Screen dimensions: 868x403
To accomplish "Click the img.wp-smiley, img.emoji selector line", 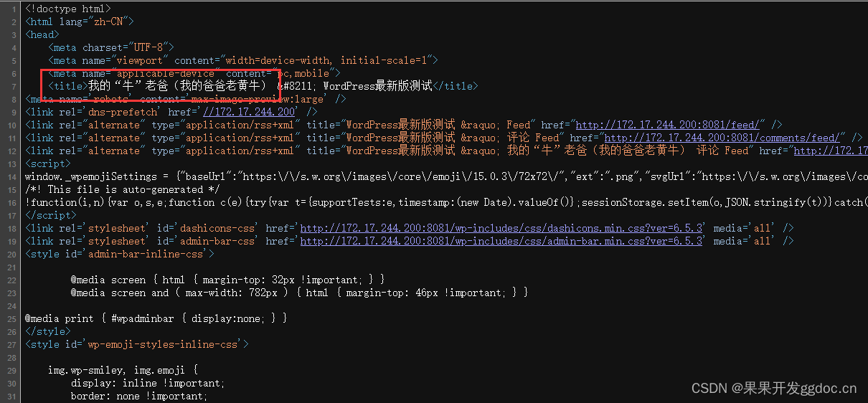I will (123, 370).
